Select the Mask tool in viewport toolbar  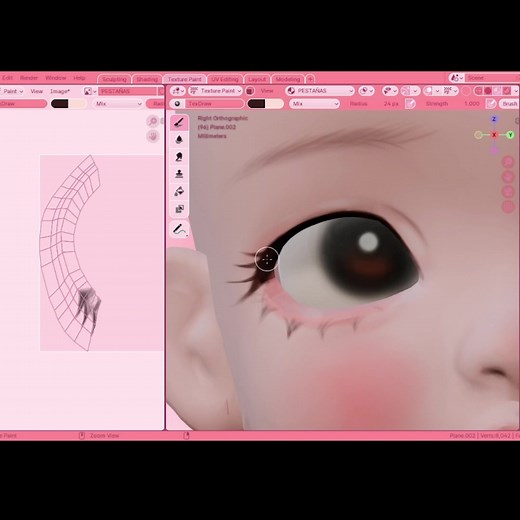pos(179,209)
